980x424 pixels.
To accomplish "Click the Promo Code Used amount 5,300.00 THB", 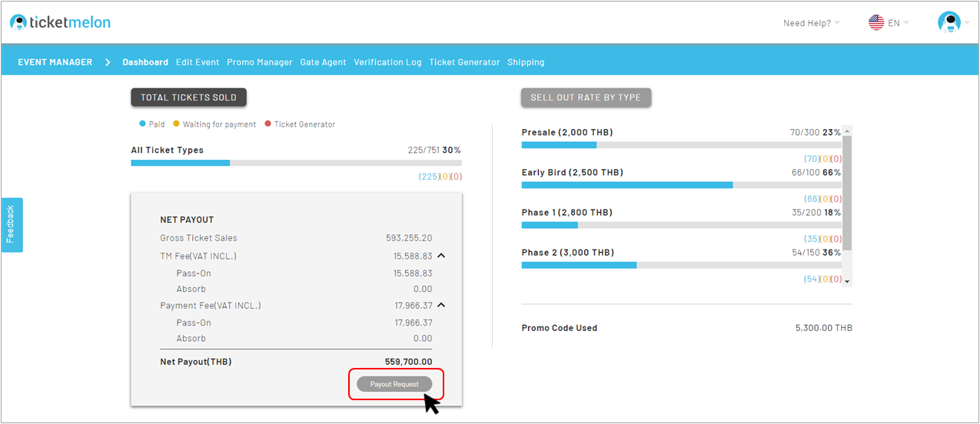I will pyautogui.click(x=824, y=328).
